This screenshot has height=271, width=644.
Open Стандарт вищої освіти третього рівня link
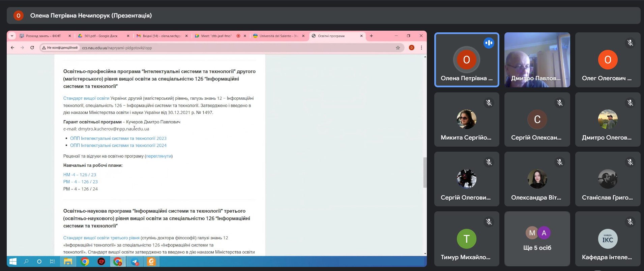101,238
